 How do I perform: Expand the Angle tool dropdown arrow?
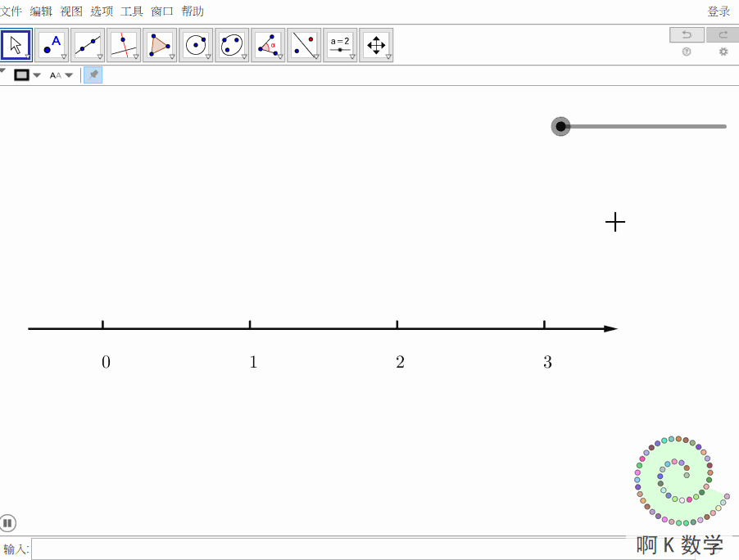pyautogui.click(x=280, y=56)
